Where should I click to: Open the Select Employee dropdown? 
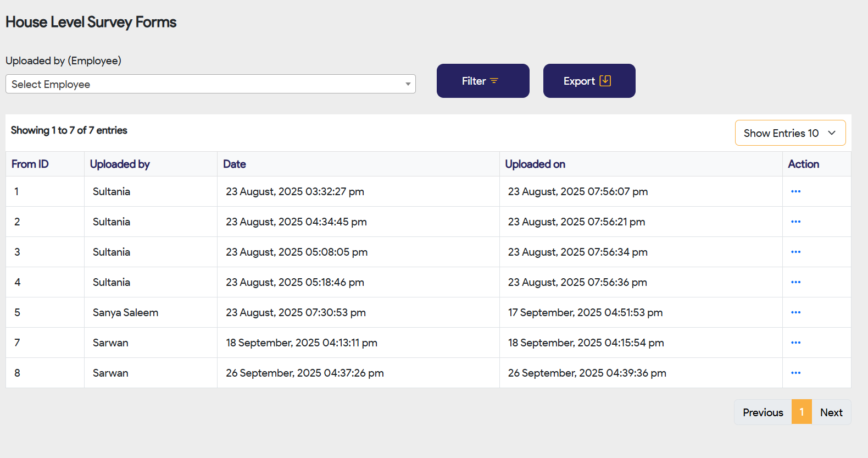[x=210, y=84]
